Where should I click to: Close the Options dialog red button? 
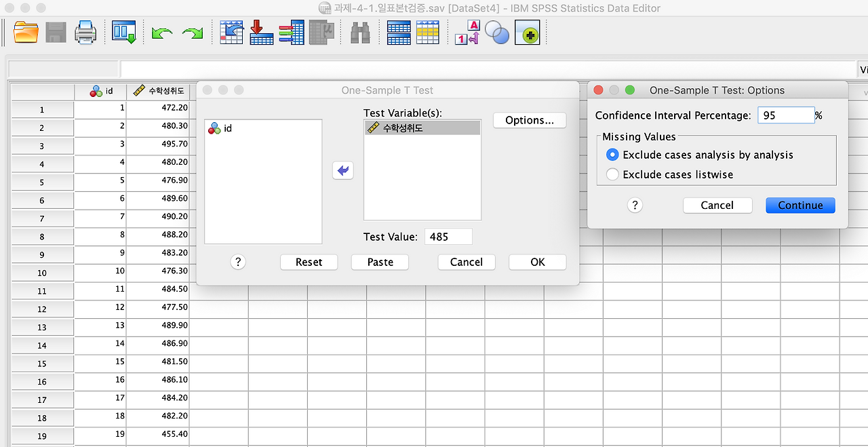[x=598, y=90]
